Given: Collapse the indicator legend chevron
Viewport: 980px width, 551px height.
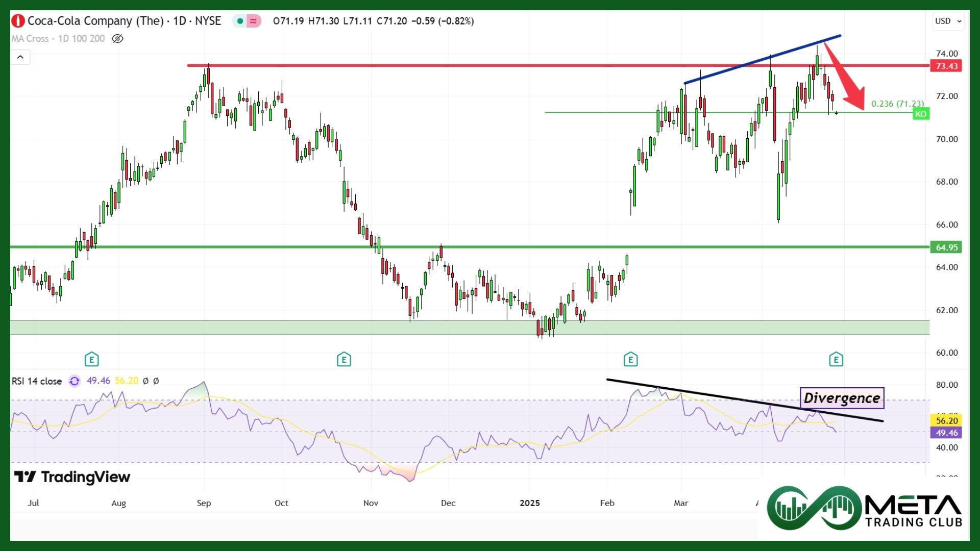Looking at the screenshot, I should pos(20,57).
